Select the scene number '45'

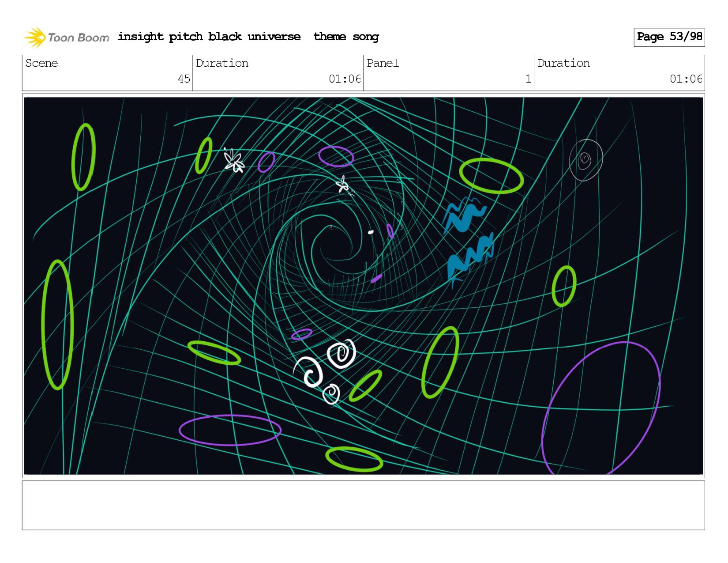pos(184,79)
